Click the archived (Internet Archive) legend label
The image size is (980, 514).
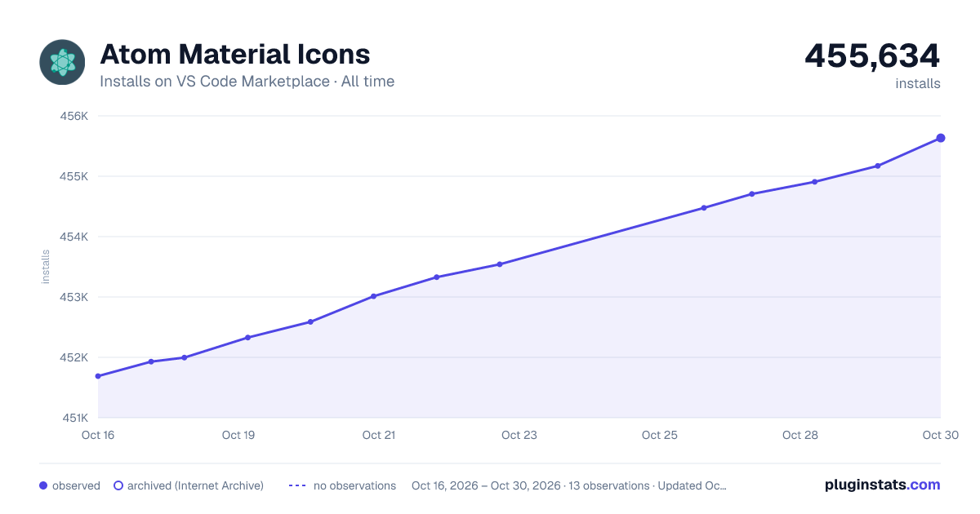tap(195, 485)
